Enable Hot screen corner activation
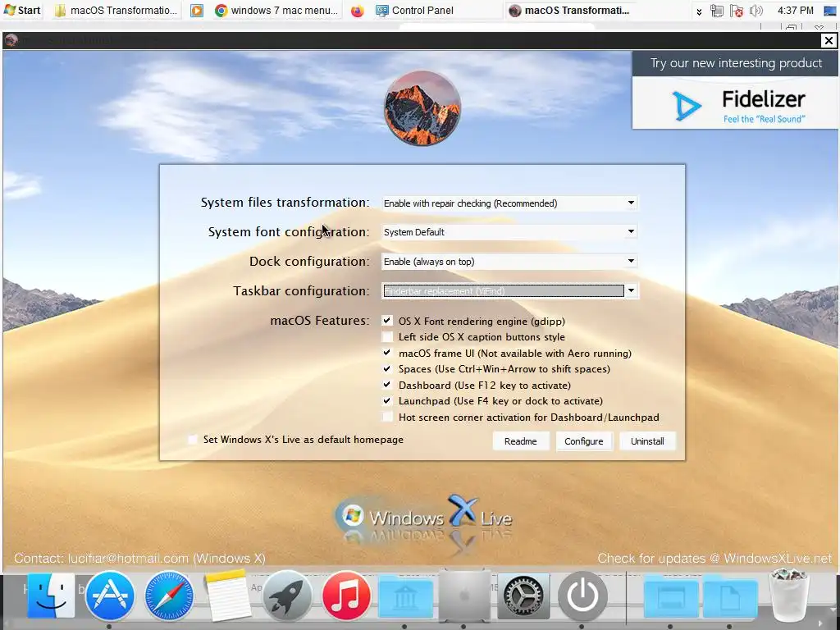 387,417
